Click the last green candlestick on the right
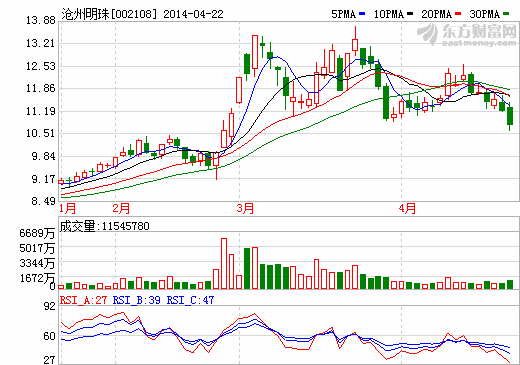 click(510, 116)
